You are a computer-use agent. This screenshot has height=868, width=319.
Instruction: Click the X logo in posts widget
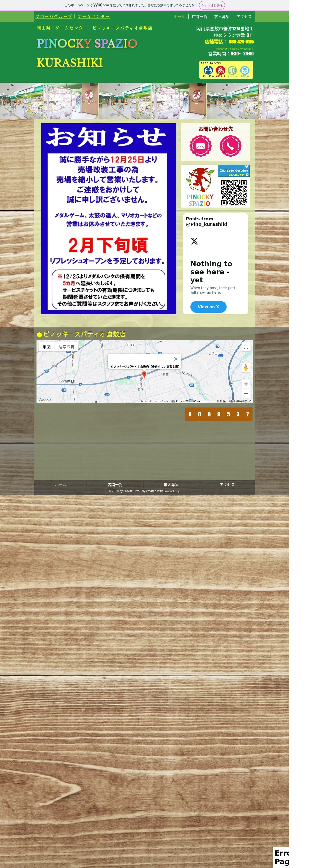click(x=194, y=241)
